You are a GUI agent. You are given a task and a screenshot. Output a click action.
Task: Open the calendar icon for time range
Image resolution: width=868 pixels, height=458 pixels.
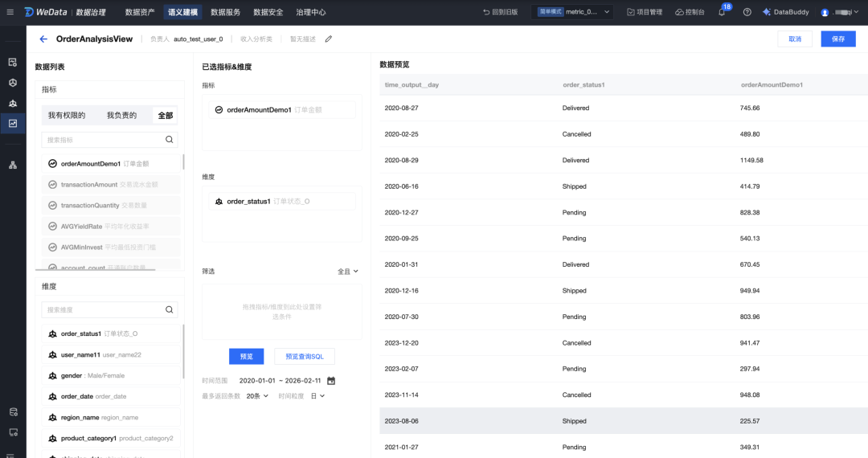[331, 381]
